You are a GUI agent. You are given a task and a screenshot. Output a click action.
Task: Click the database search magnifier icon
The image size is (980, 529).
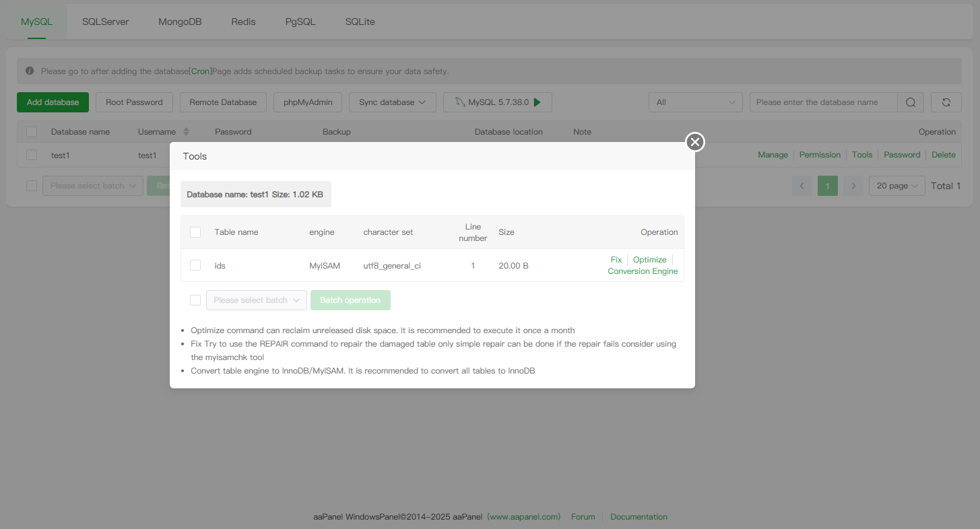(x=910, y=102)
